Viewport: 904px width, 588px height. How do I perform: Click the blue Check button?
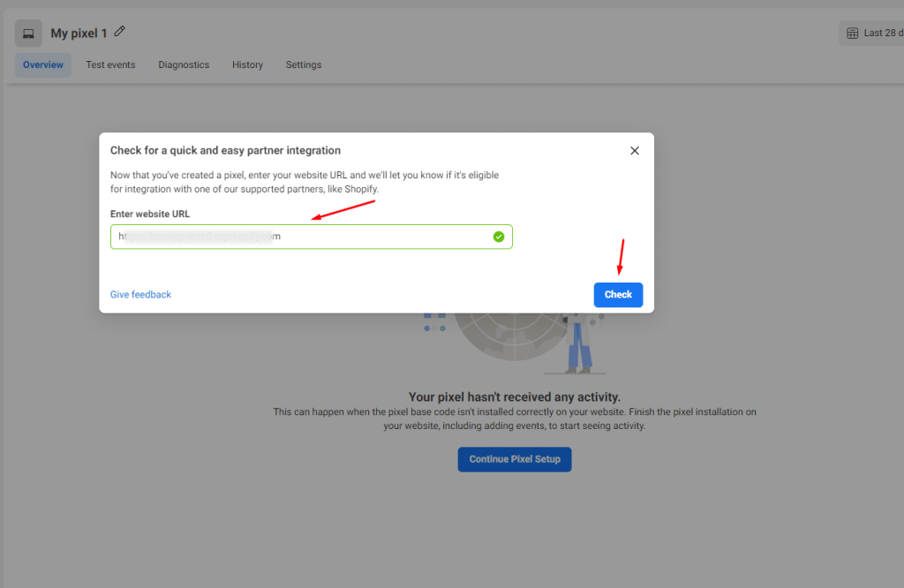(618, 294)
